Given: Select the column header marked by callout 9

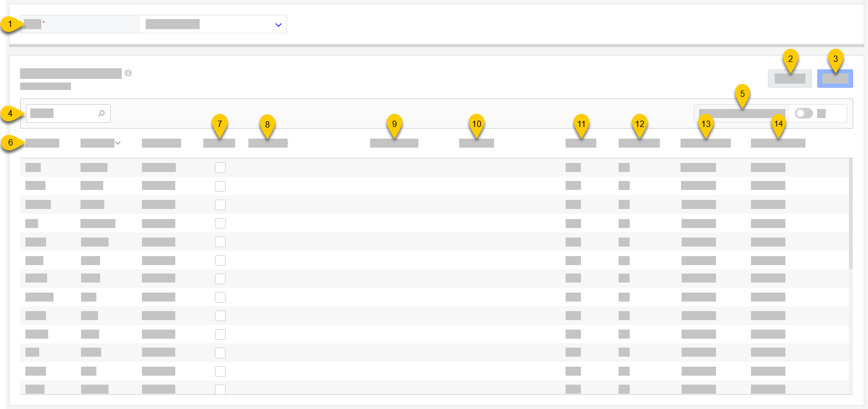Looking at the screenshot, I should (x=394, y=143).
